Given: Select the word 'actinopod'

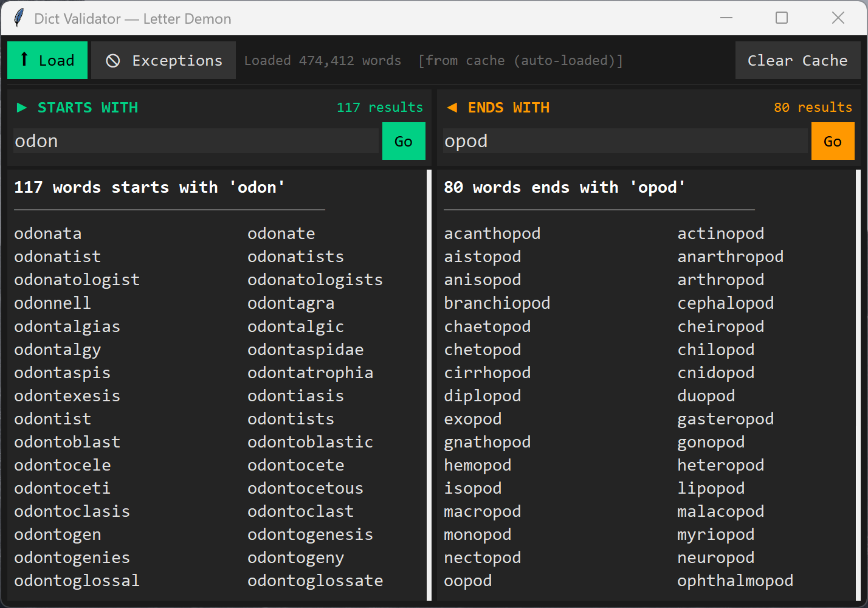Looking at the screenshot, I should click(x=721, y=233).
